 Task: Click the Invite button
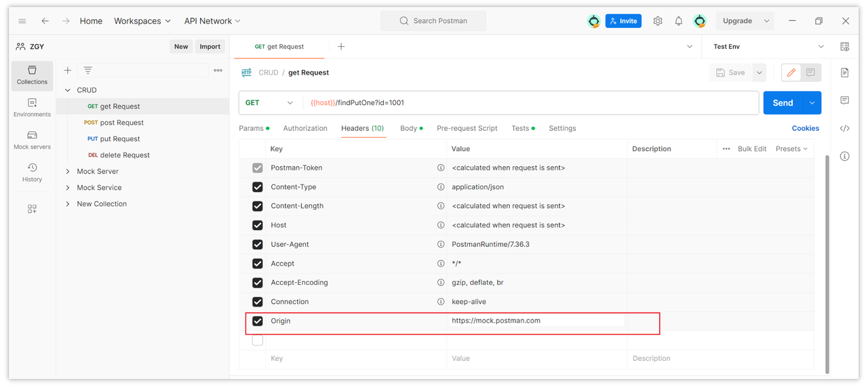623,21
